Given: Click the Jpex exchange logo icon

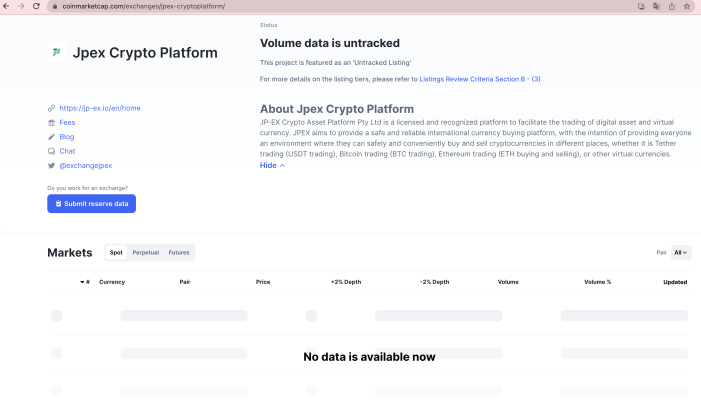Looking at the screenshot, I should click(56, 52).
